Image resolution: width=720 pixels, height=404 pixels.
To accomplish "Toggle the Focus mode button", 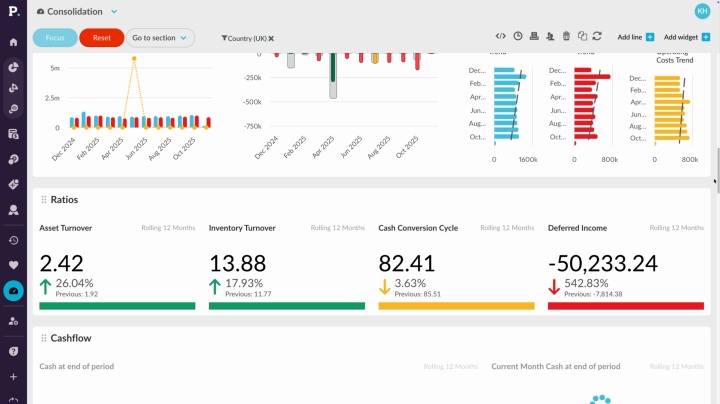I will [x=55, y=38].
